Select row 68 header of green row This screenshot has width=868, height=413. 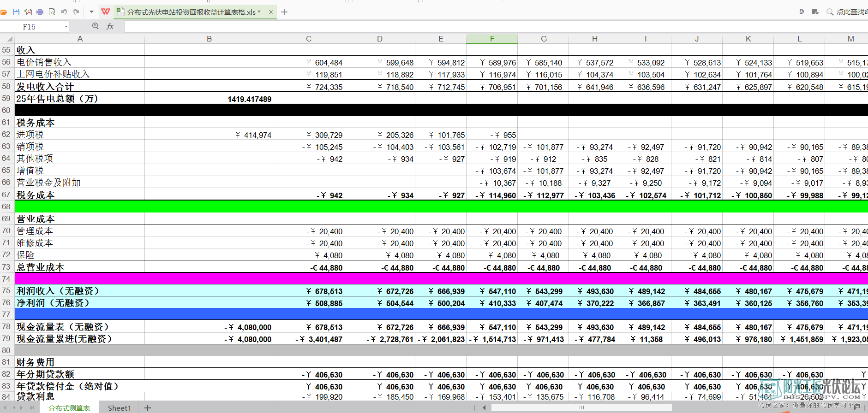7,206
